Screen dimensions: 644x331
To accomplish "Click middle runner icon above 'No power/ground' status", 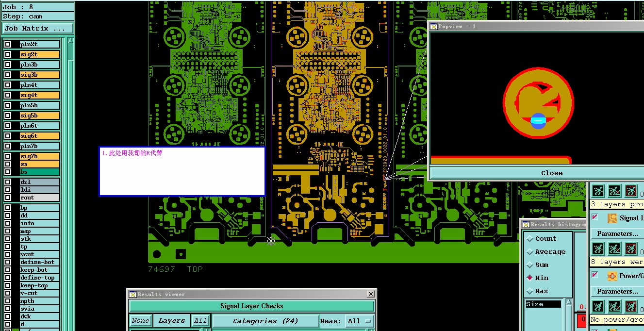I will (x=614, y=306).
